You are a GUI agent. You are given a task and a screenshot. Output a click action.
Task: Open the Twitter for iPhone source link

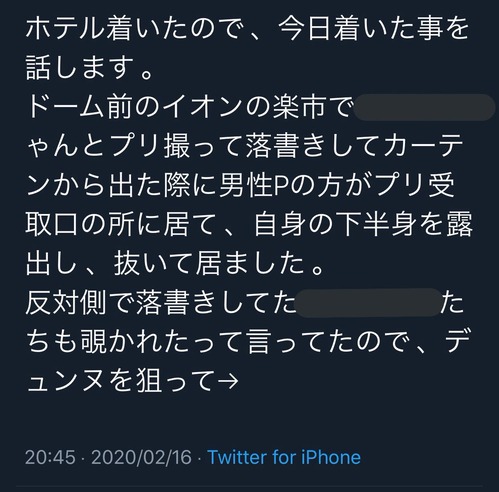(x=284, y=457)
